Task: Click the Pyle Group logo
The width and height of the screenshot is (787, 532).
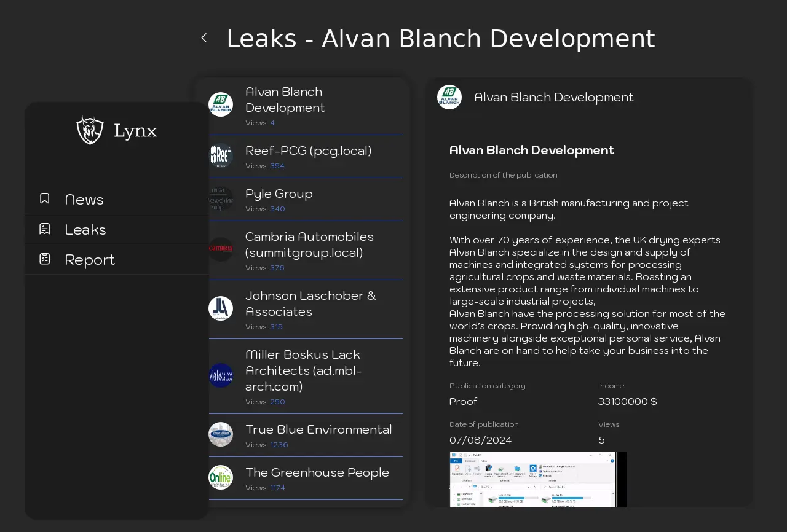Action: [221, 199]
